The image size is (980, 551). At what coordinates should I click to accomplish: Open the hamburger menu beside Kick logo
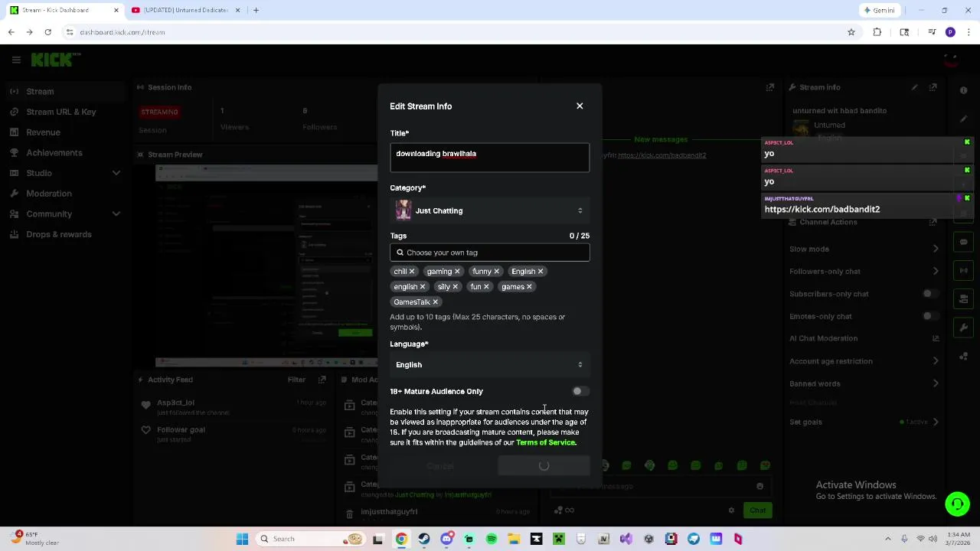point(16,60)
